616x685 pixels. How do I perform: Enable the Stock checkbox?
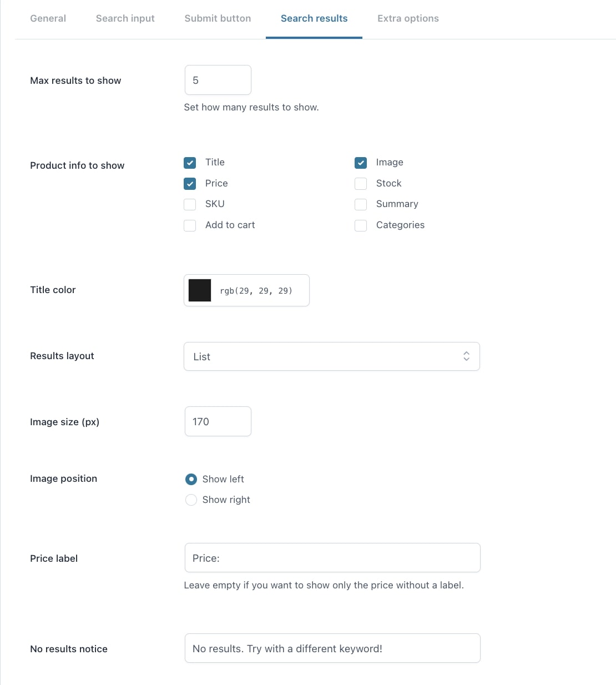coord(361,184)
